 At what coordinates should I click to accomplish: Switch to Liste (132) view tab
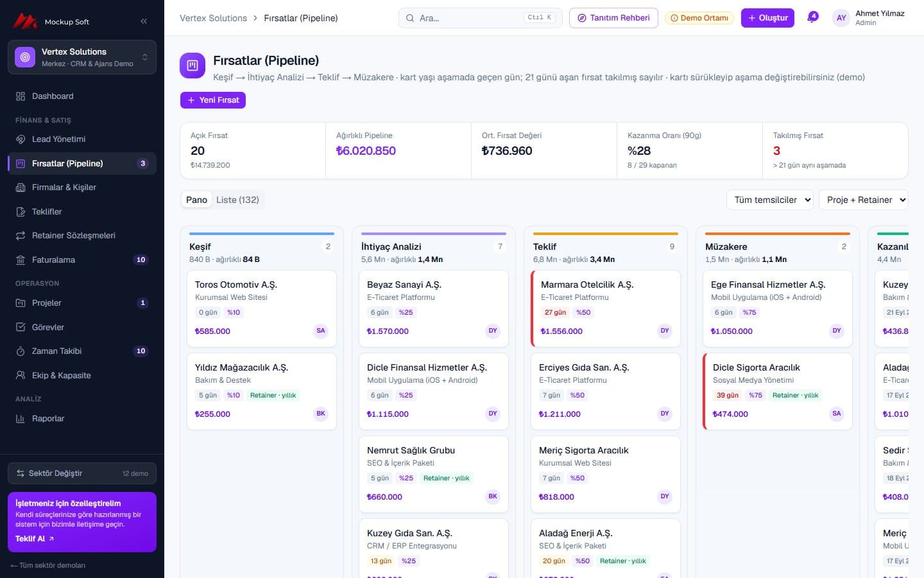click(237, 200)
